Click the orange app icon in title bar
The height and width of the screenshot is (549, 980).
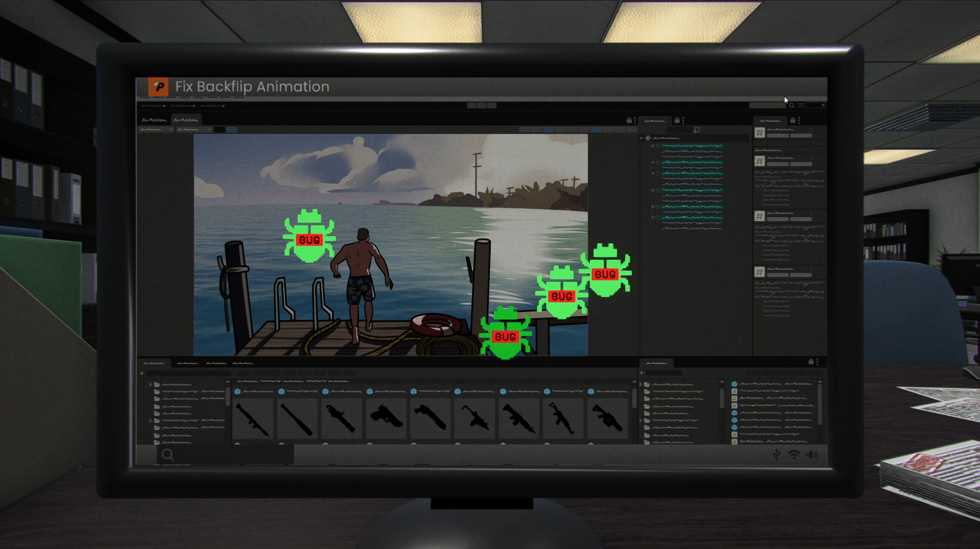(158, 87)
